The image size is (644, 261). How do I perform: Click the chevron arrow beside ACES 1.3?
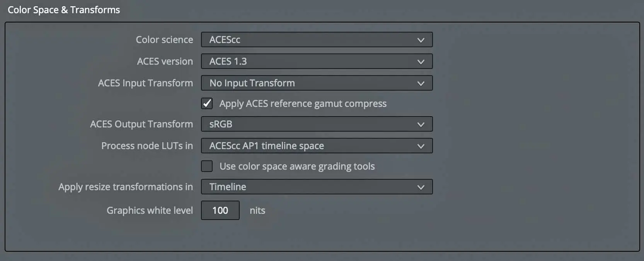(x=421, y=62)
